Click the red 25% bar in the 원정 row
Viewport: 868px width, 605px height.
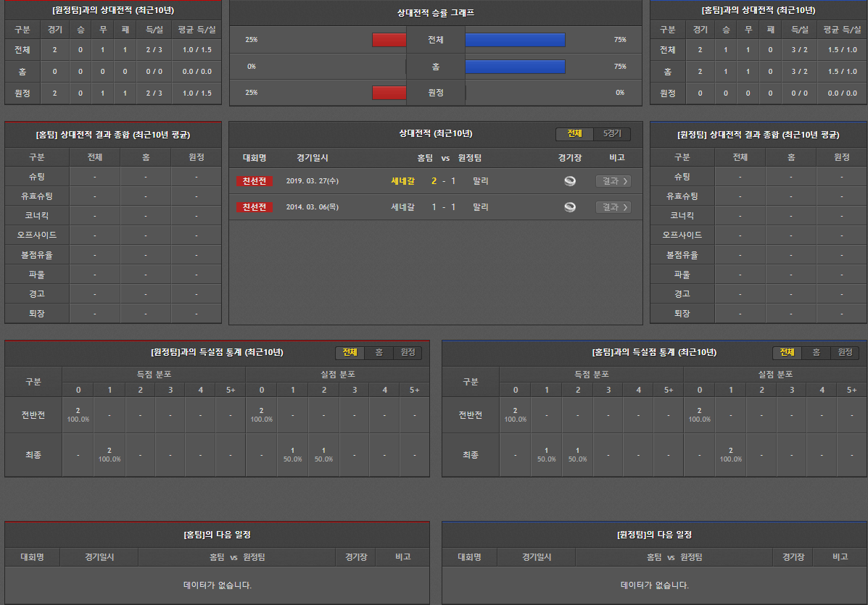point(389,93)
